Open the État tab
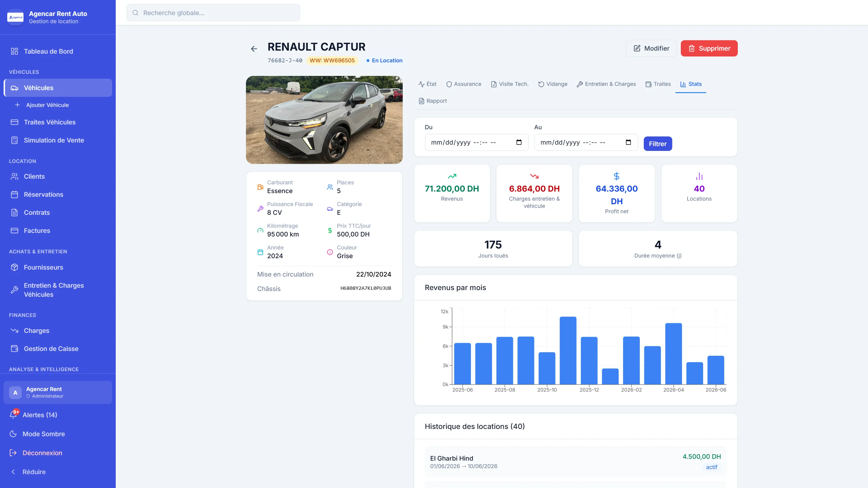The height and width of the screenshot is (488, 868). point(427,84)
